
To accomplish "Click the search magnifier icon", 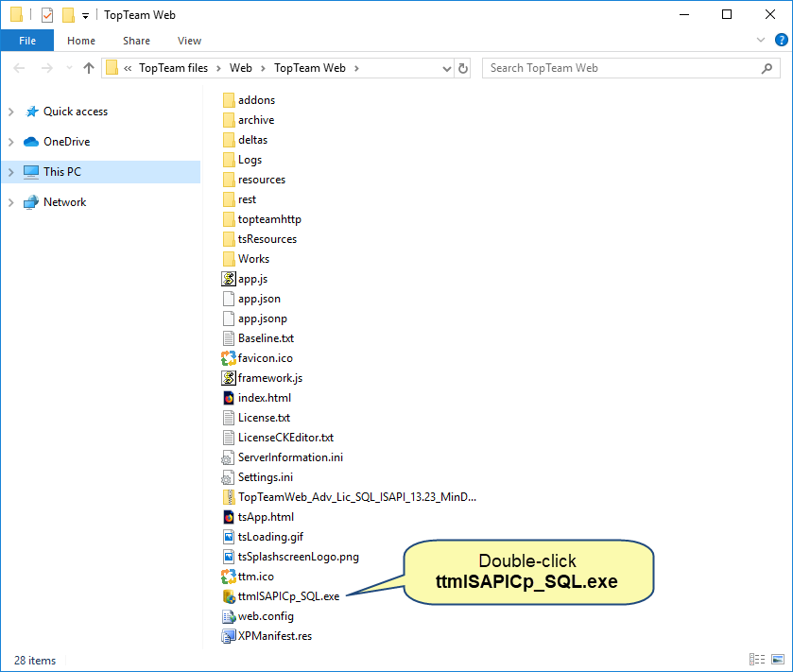I will coord(767,68).
